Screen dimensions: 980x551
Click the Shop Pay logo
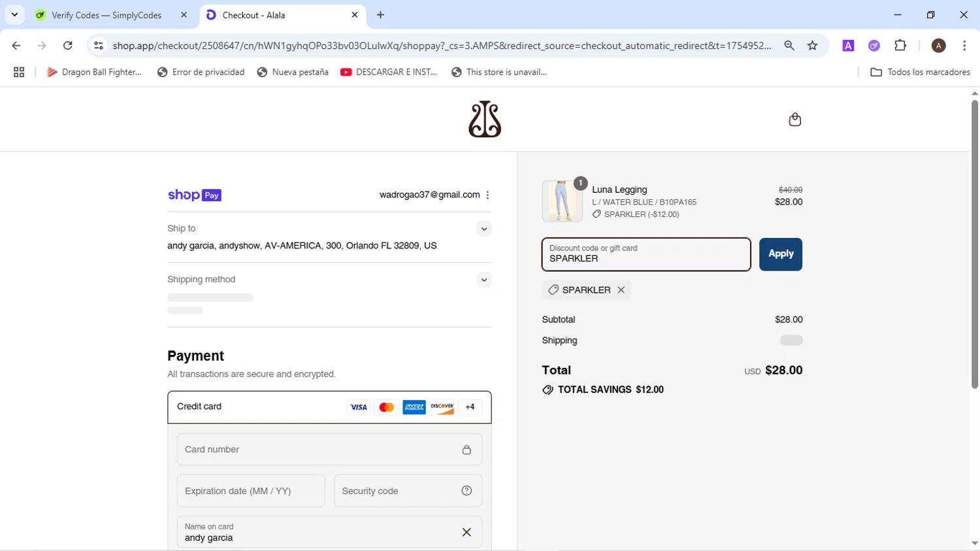click(195, 195)
